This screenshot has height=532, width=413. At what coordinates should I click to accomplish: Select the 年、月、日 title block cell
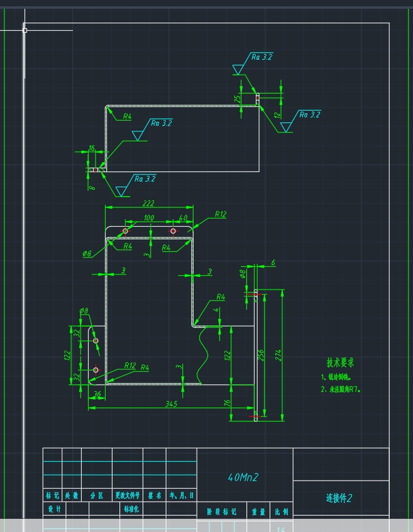tap(182, 495)
